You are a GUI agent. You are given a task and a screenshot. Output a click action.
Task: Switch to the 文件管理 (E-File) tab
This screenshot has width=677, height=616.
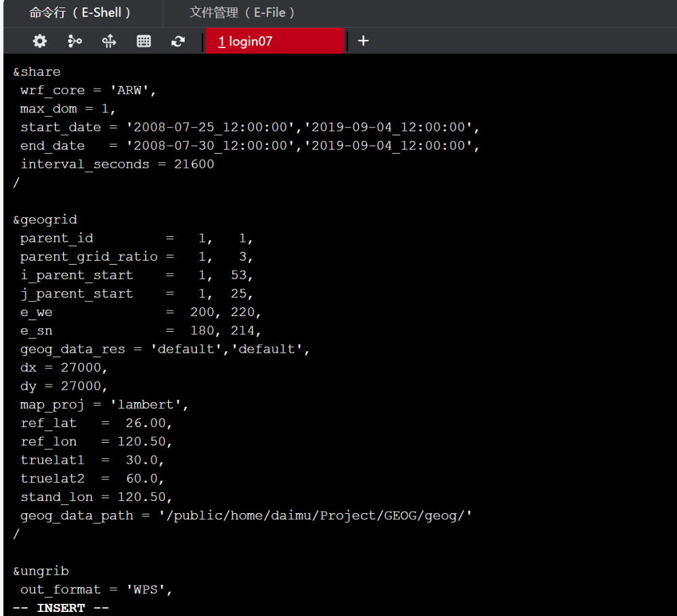tap(242, 13)
